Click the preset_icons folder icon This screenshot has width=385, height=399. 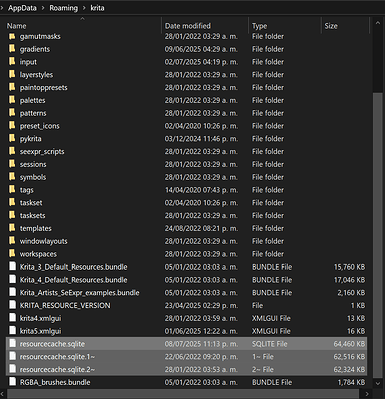12,126
